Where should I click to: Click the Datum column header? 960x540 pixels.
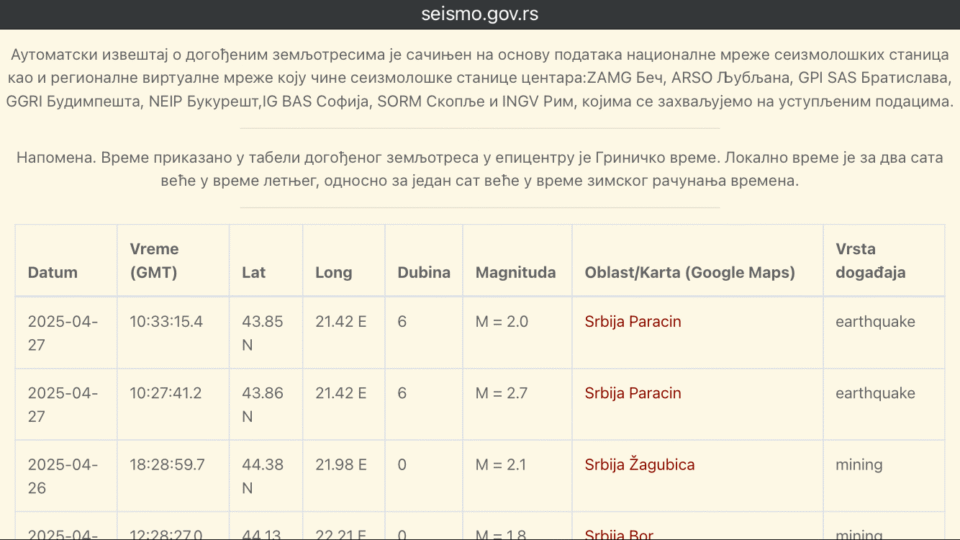(52, 272)
